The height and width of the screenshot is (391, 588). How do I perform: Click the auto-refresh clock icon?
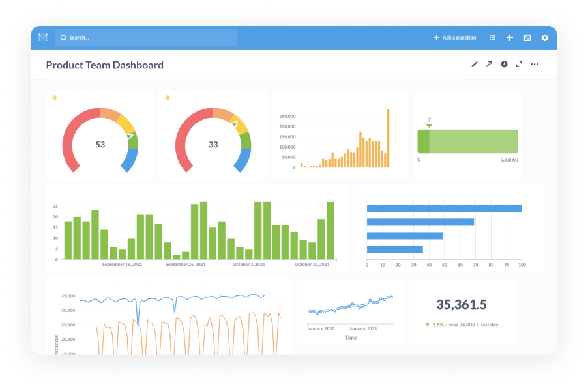(505, 64)
